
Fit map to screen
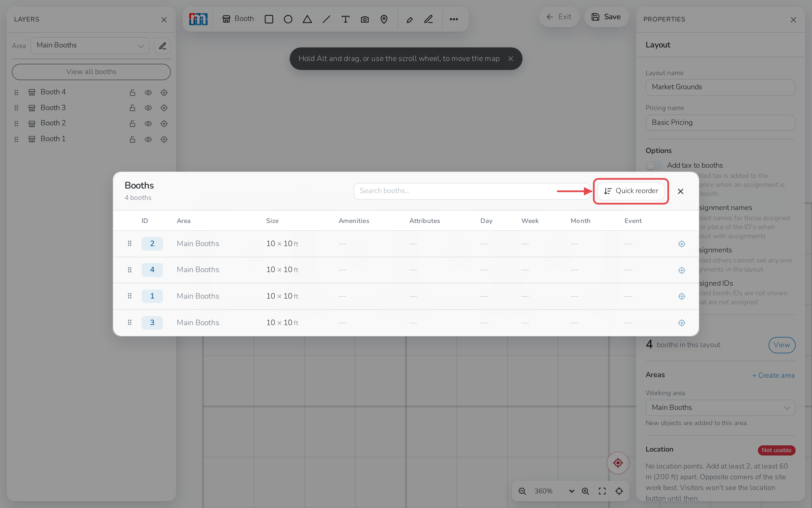(602, 491)
